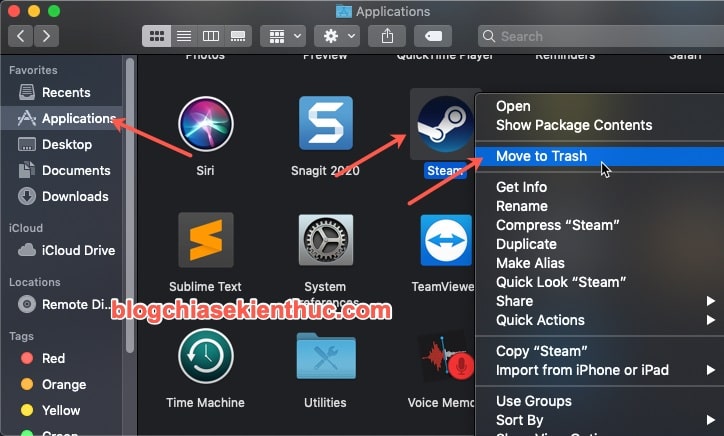Open iCloud Drive in the sidebar
Viewport: 724px width, 436px height.
(61, 250)
